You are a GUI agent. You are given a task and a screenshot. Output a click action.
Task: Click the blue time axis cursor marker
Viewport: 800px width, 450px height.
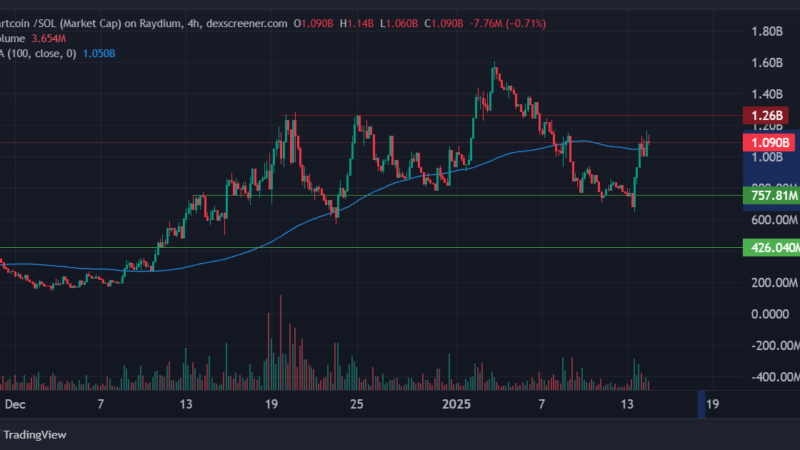click(x=701, y=405)
